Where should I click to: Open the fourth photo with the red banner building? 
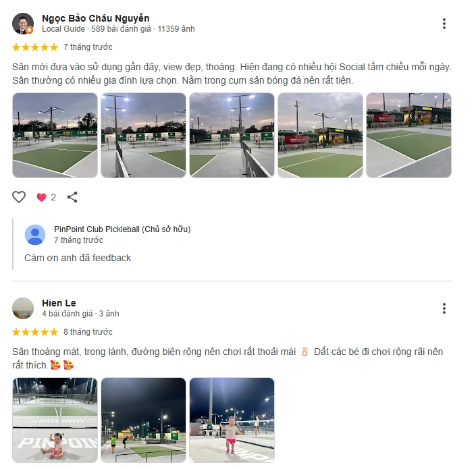[320, 135]
